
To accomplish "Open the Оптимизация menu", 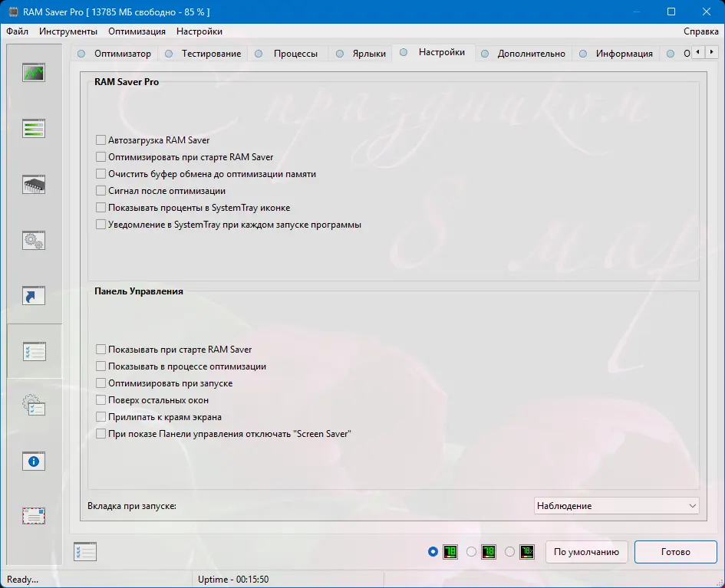I will [x=137, y=31].
